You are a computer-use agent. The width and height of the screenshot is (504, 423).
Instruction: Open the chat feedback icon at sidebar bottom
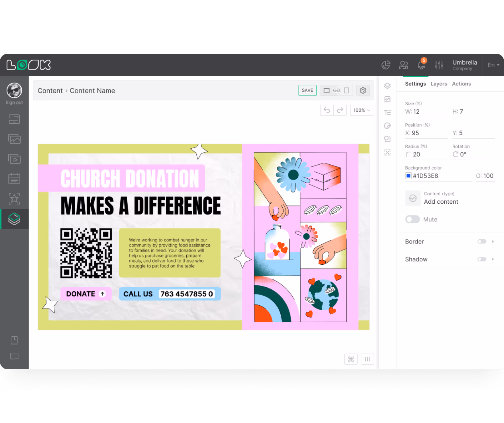(x=14, y=356)
